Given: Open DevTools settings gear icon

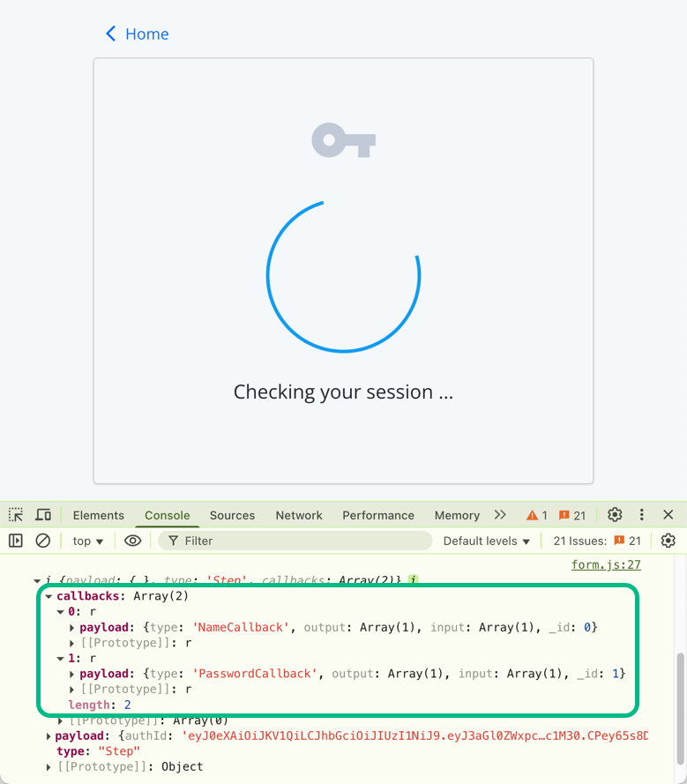Looking at the screenshot, I should (615, 515).
